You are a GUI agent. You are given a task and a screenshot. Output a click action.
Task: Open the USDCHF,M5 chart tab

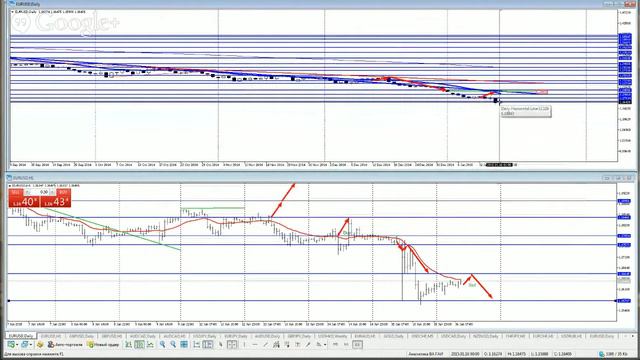422,336
